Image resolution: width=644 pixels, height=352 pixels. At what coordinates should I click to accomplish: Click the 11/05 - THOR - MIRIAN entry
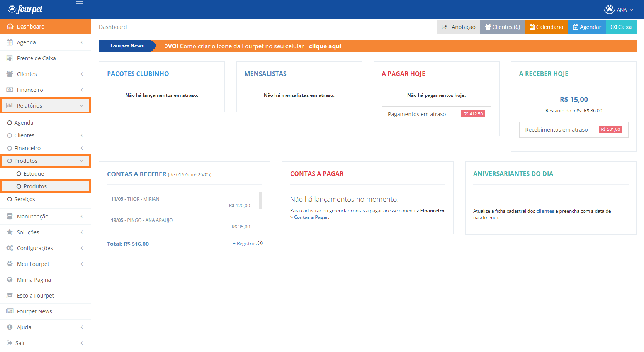135,199
